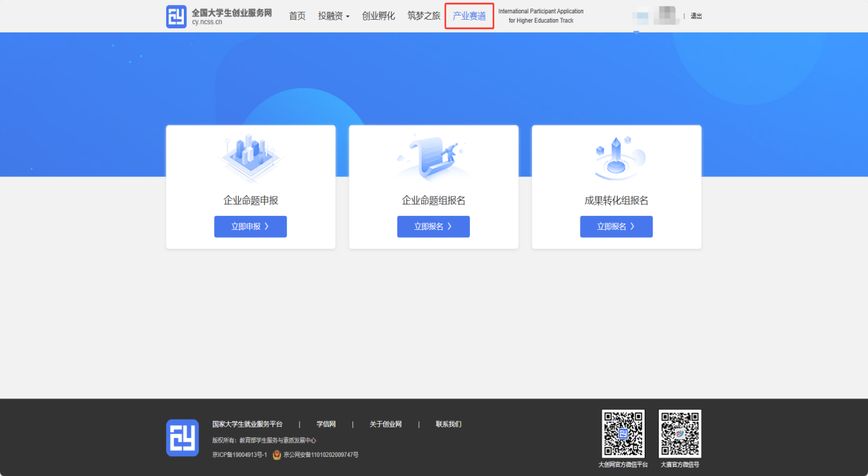
Task: Click the crystal icon above 成果转化组报名
Action: [616, 159]
